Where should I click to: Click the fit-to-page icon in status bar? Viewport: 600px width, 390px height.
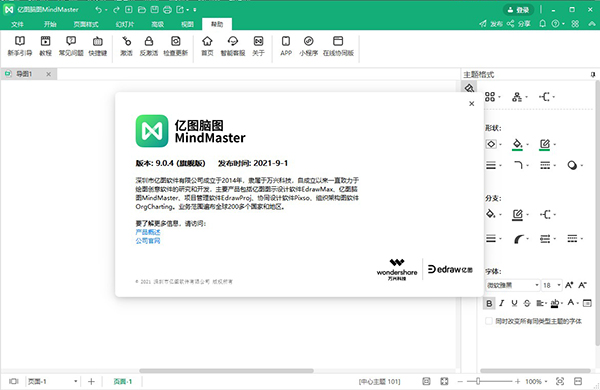(x=426, y=381)
